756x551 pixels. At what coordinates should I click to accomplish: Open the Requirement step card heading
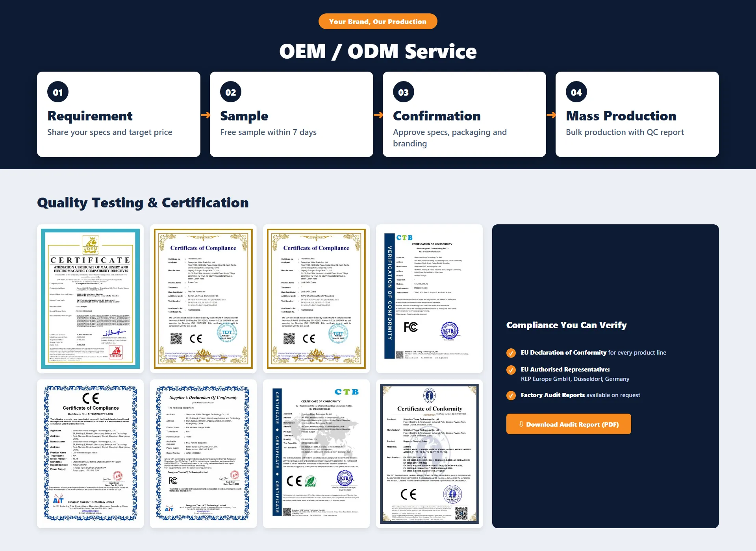point(90,116)
